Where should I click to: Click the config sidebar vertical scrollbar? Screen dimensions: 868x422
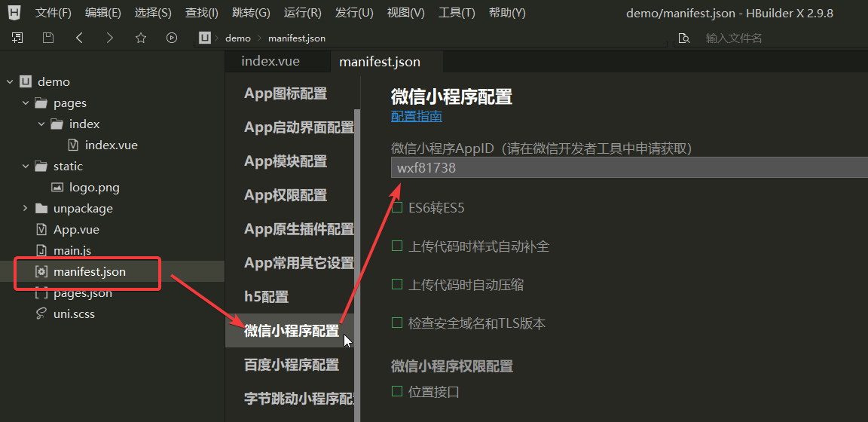(x=357, y=266)
